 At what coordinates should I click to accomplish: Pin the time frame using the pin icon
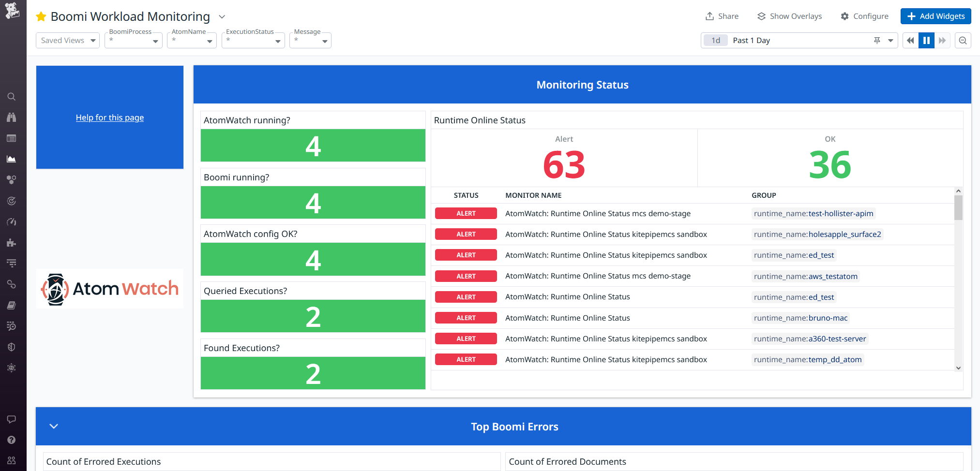877,40
